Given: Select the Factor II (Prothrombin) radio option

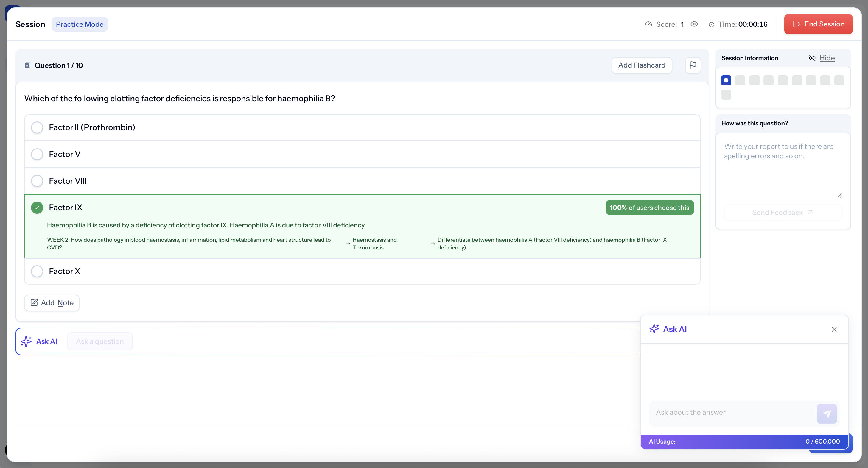Looking at the screenshot, I should pos(37,128).
